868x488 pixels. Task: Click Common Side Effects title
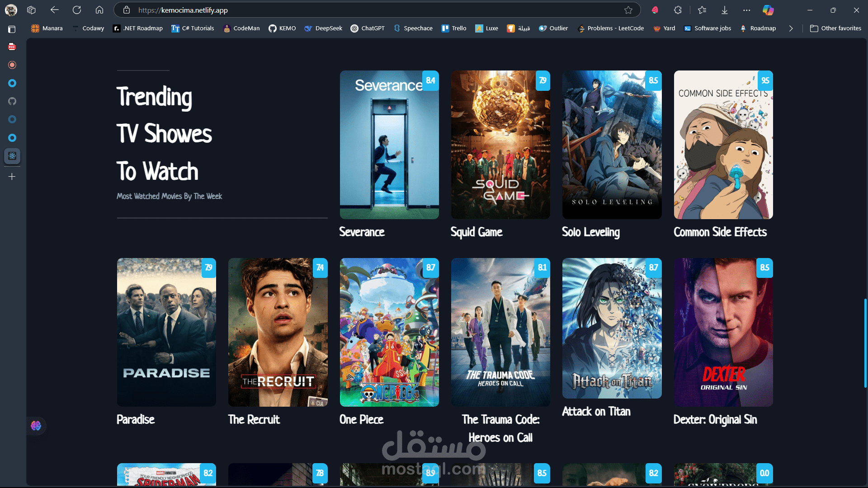click(720, 232)
